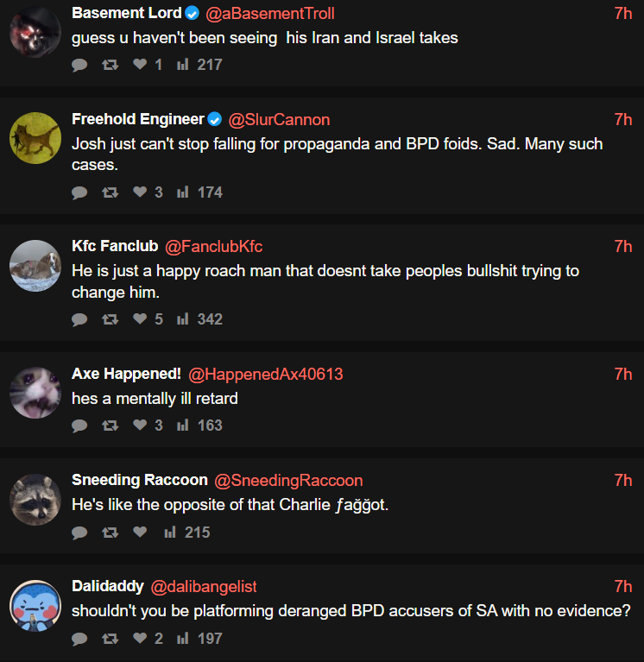This screenshot has height=662, width=644.
Task: Retweet Freehold Engineer's post
Action: click(110, 192)
